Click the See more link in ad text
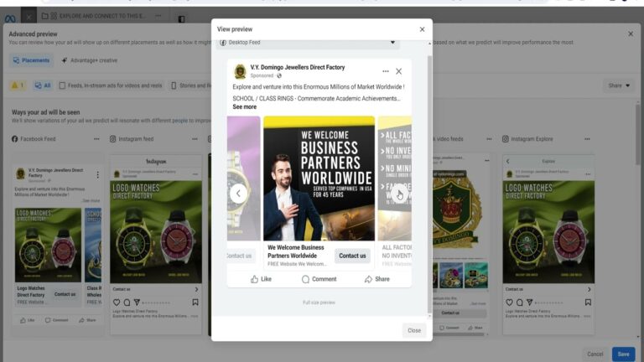Viewport: 644px width, 362px height. pos(244,107)
